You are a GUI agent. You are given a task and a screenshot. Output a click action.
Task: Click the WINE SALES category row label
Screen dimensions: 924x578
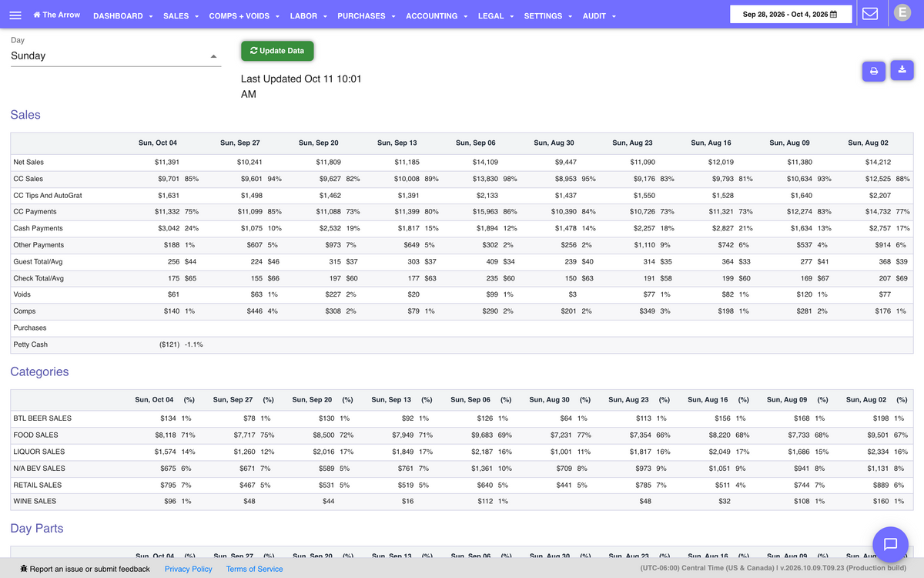pos(35,501)
